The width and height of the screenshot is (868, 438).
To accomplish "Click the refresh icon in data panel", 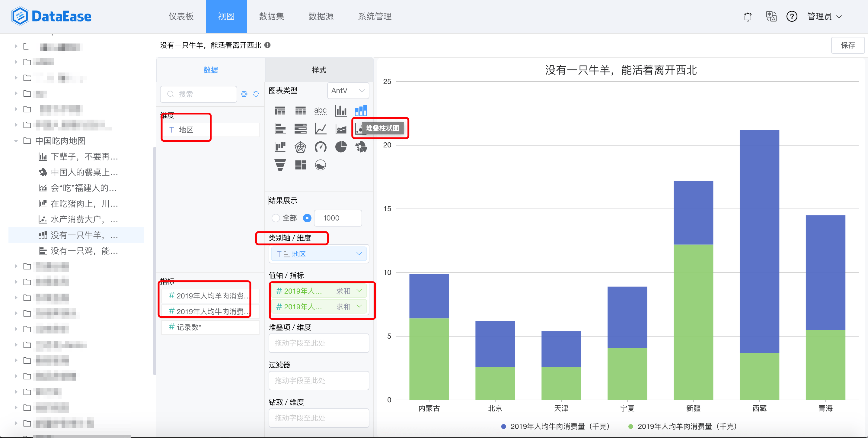I will [x=254, y=94].
